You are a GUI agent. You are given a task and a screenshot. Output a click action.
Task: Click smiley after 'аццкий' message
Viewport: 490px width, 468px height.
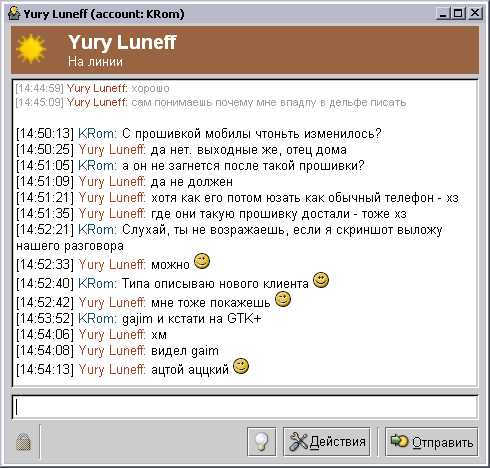[x=241, y=366]
